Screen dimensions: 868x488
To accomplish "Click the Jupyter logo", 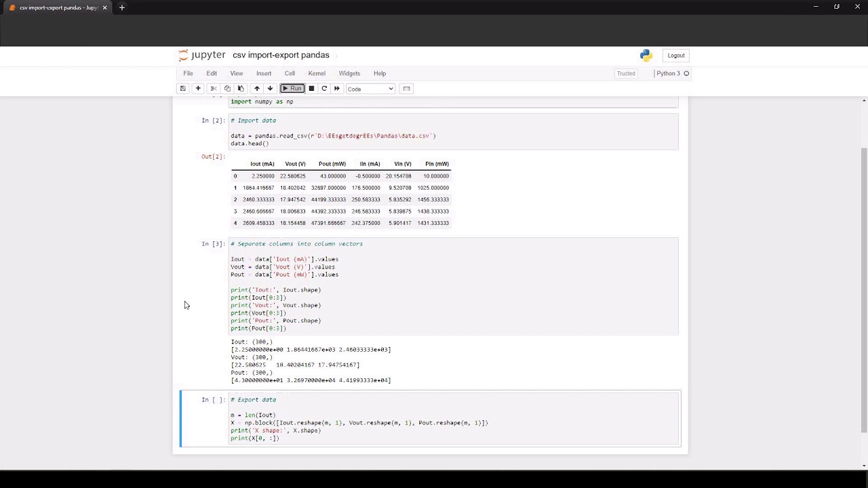I will [x=201, y=56].
